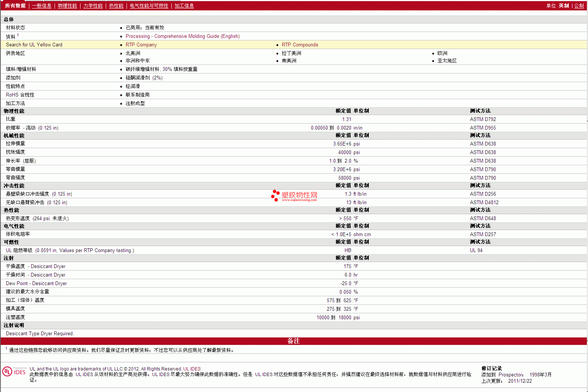
Task: Select 英制 units option
Action: (564, 6)
